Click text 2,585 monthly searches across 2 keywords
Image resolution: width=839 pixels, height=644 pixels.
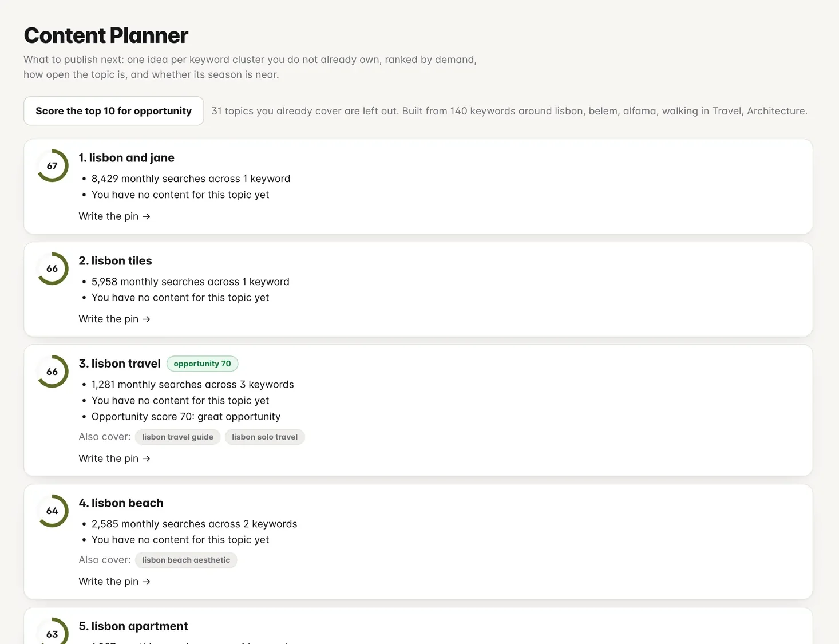point(195,524)
